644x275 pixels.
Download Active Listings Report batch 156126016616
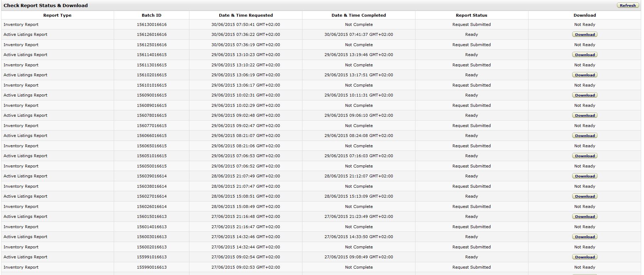[x=585, y=34]
